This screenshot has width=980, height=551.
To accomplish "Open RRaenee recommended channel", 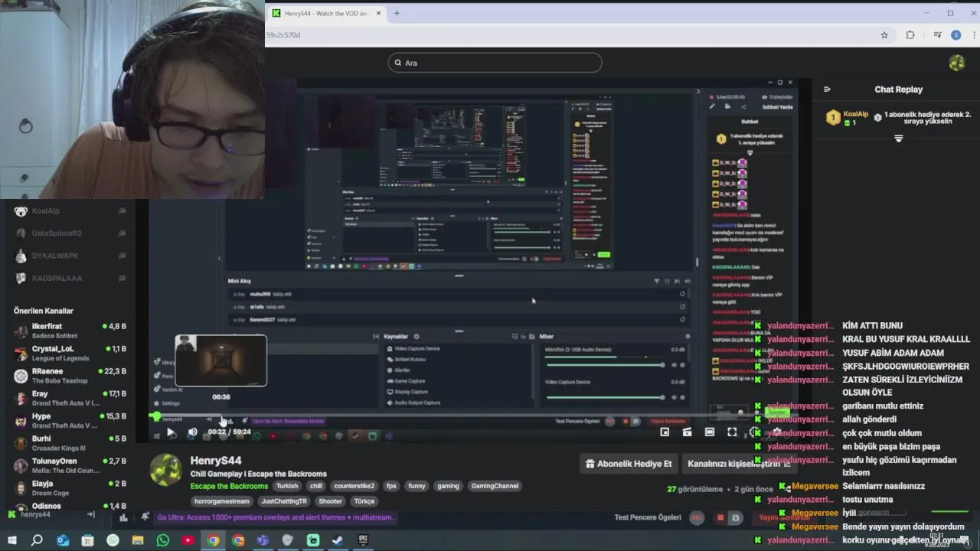I will (x=69, y=376).
